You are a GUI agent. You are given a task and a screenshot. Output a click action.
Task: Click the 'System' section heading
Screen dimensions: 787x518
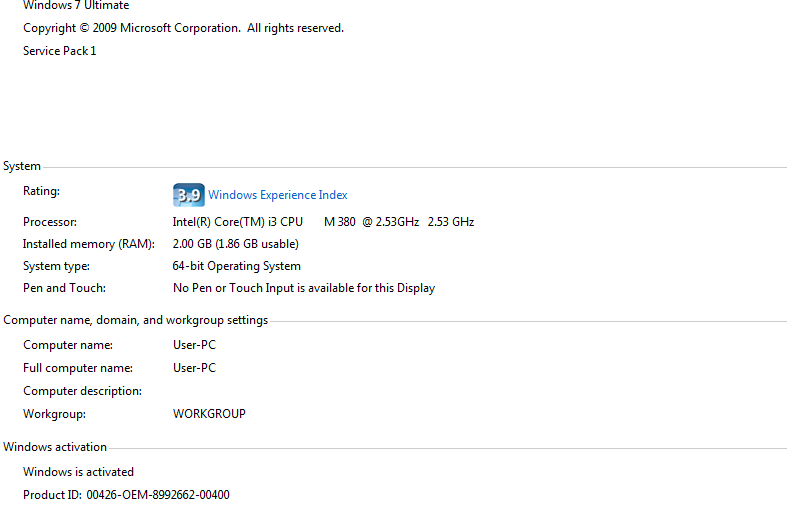coord(22,166)
